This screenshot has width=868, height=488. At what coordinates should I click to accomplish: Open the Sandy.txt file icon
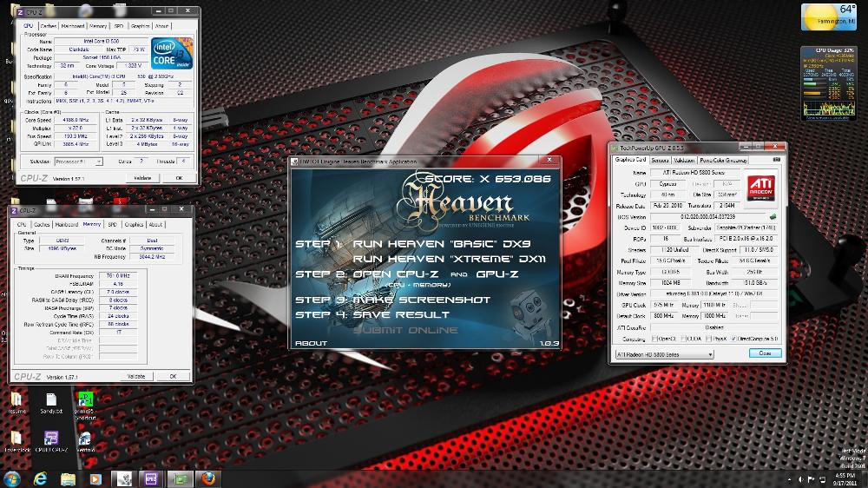pyautogui.click(x=51, y=403)
